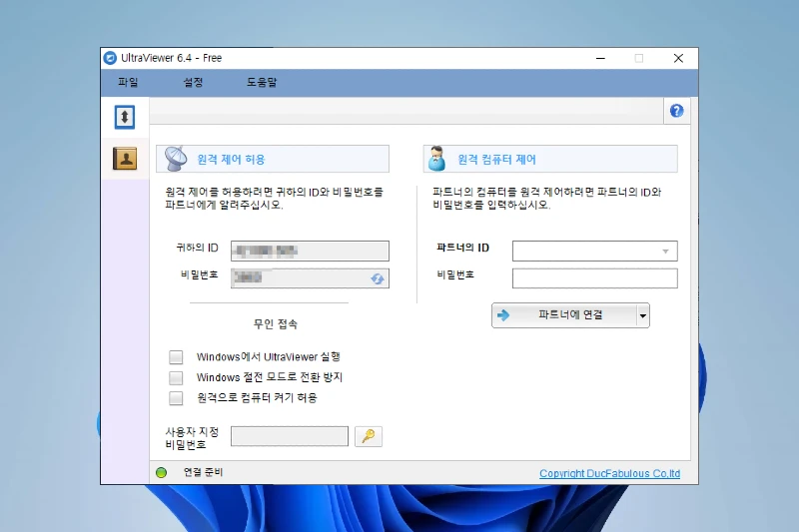Open the 파트너에 연결 button dropdown arrow

click(643, 315)
